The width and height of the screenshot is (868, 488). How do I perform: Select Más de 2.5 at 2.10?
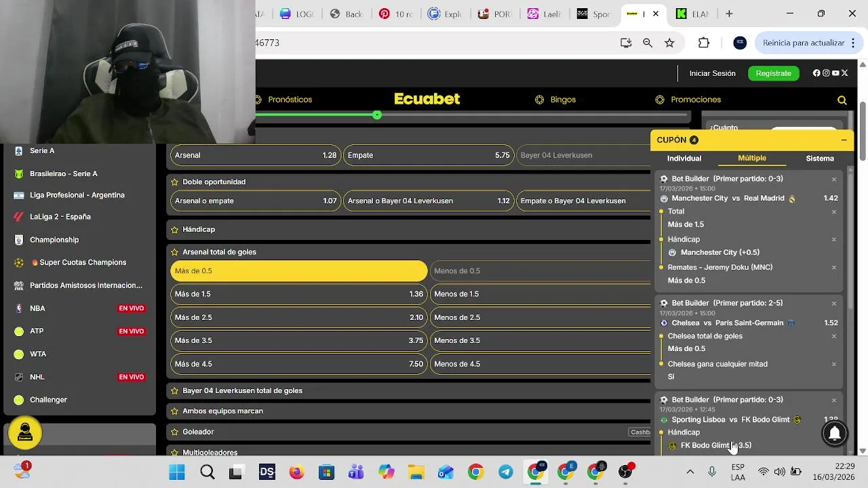pos(299,317)
